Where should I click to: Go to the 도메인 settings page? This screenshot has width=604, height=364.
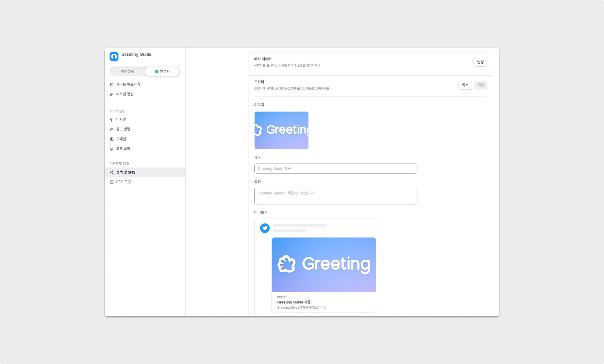121,139
